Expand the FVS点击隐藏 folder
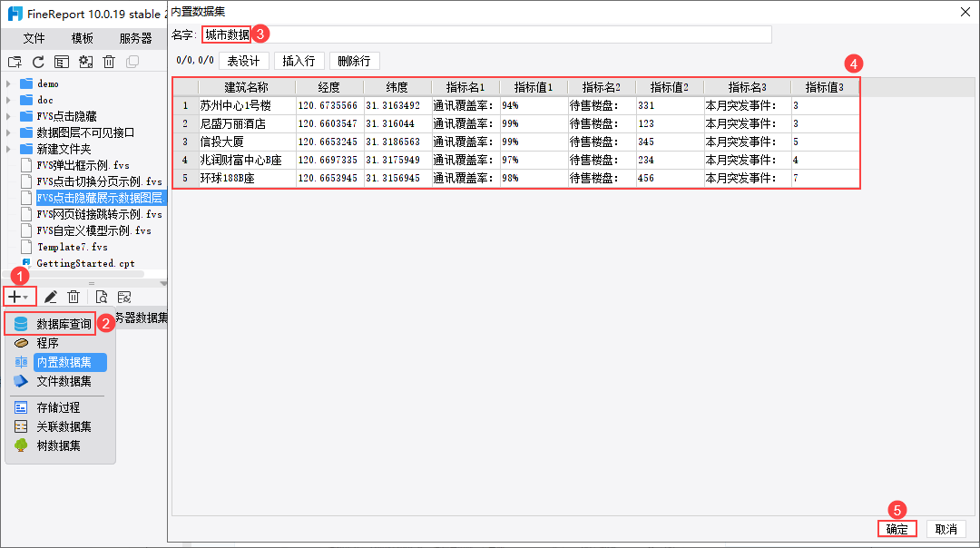 (8, 116)
